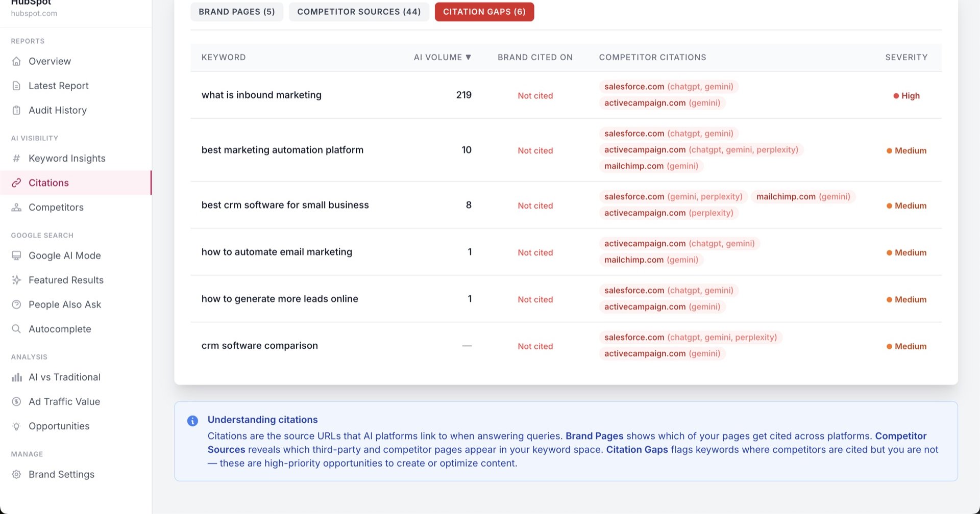Click salesforce.com (gemini, perplexity) chip
Viewport: 980px width, 514px height.
pyautogui.click(x=673, y=197)
